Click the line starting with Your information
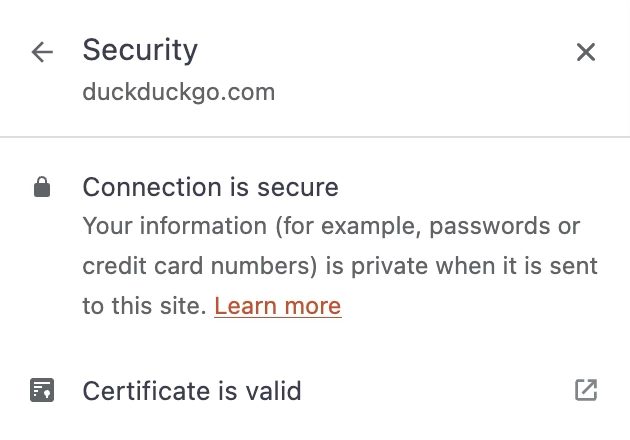This screenshot has height=440, width=630. point(330,227)
